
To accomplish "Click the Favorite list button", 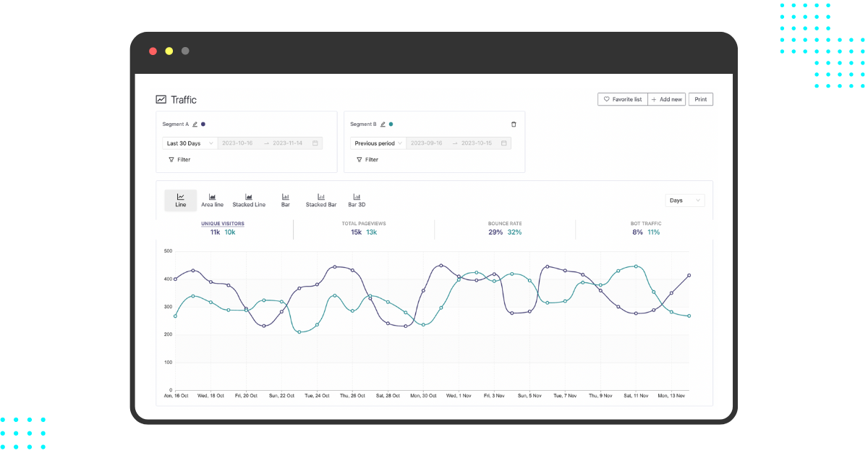I will [x=622, y=99].
